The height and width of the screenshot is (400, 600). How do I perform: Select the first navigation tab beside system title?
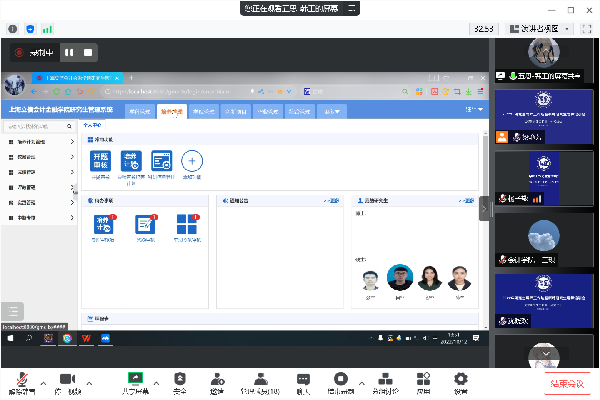click(140, 111)
